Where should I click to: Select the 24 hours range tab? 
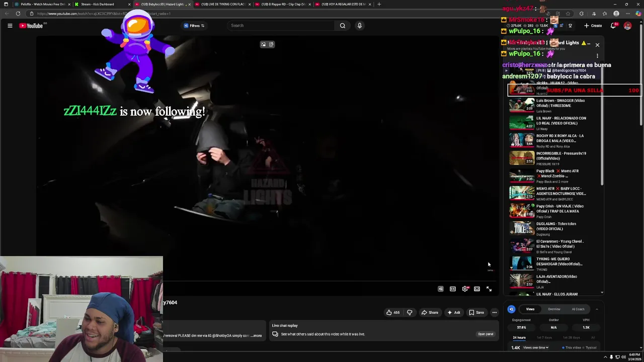519,338
